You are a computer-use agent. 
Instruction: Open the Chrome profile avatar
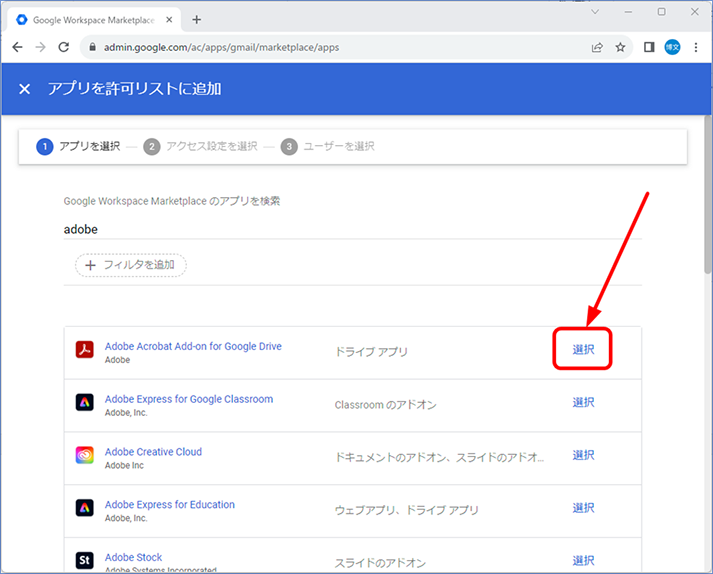pos(673,47)
